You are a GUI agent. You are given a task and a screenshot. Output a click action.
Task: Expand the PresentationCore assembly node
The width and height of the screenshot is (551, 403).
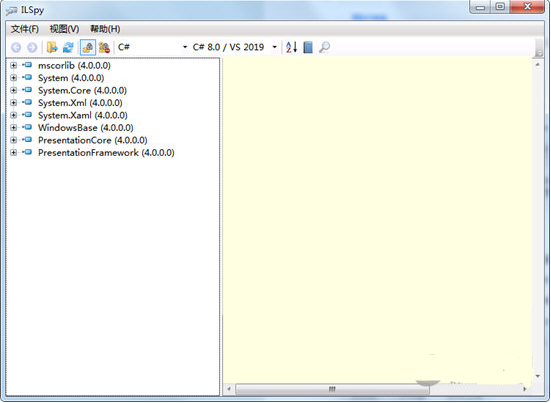pos(14,140)
